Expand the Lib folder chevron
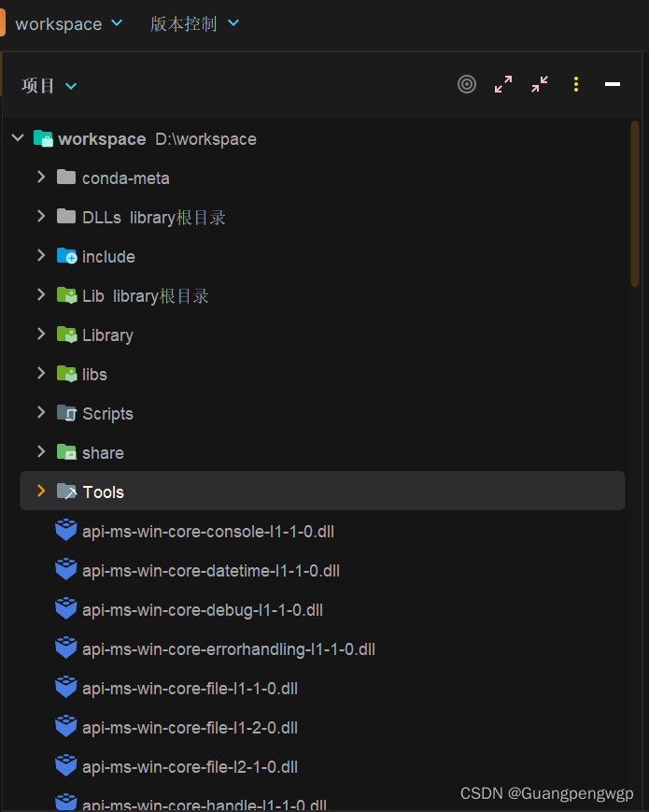Image resolution: width=649 pixels, height=812 pixels. coord(41,294)
